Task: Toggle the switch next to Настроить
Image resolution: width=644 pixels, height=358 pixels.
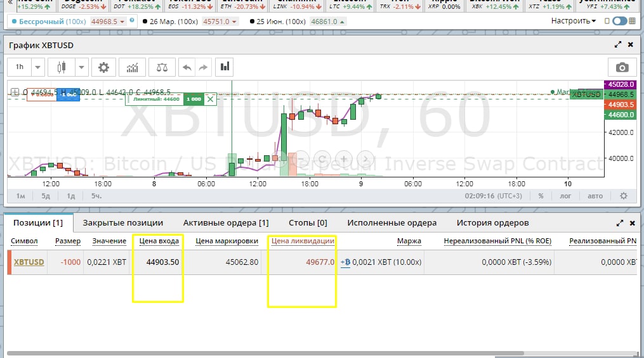Action: [x=619, y=21]
